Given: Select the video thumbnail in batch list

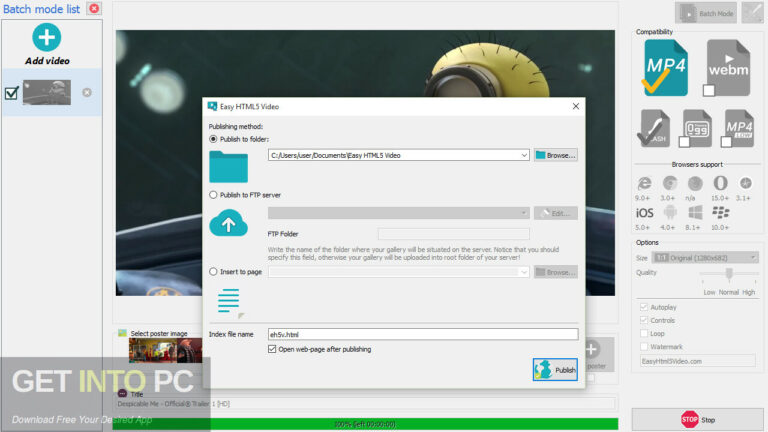Looking at the screenshot, I should point(47,92).
